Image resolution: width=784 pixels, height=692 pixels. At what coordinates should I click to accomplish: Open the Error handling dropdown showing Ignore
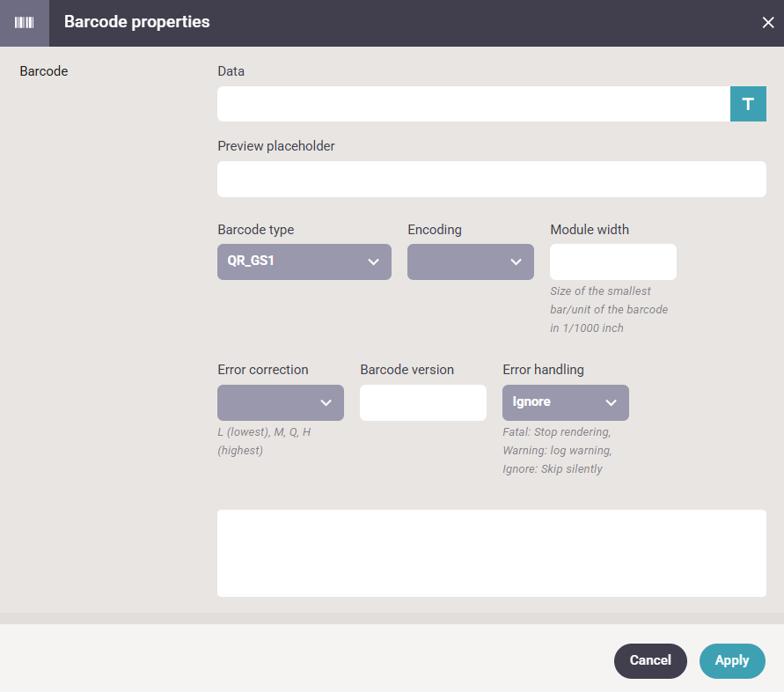pos(566,402)
